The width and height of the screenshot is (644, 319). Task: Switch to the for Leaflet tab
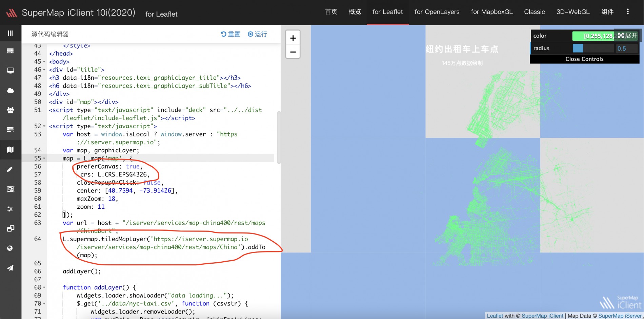(387, 12)
